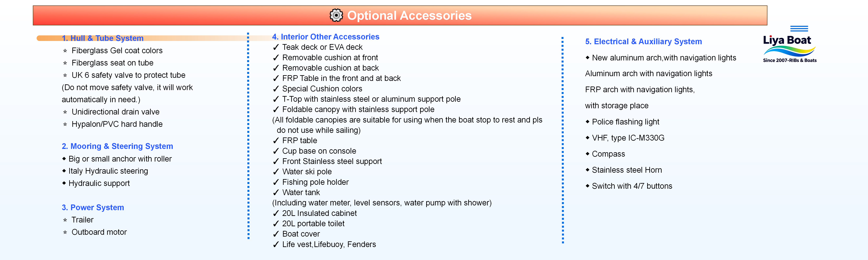The height and width of the screenshot is (260, 868).
Task: Click the checkmark beside Boat cover
Action: pos(276,234)
